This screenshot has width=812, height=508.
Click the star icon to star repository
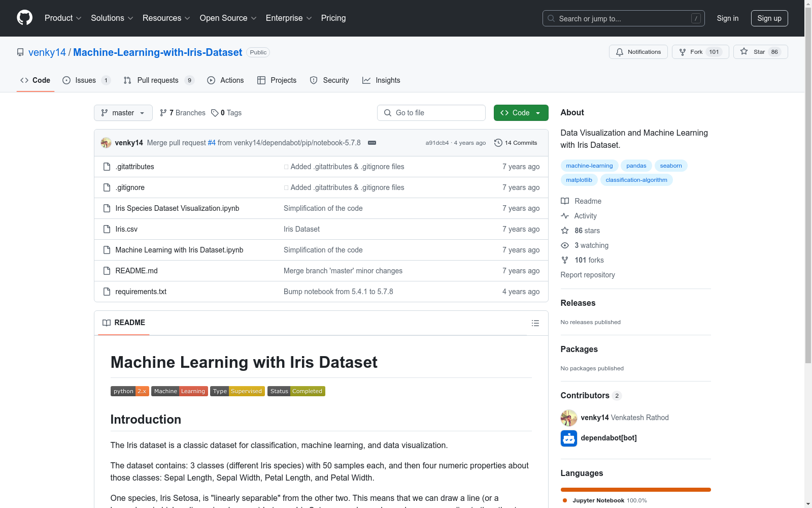[744, 51]
